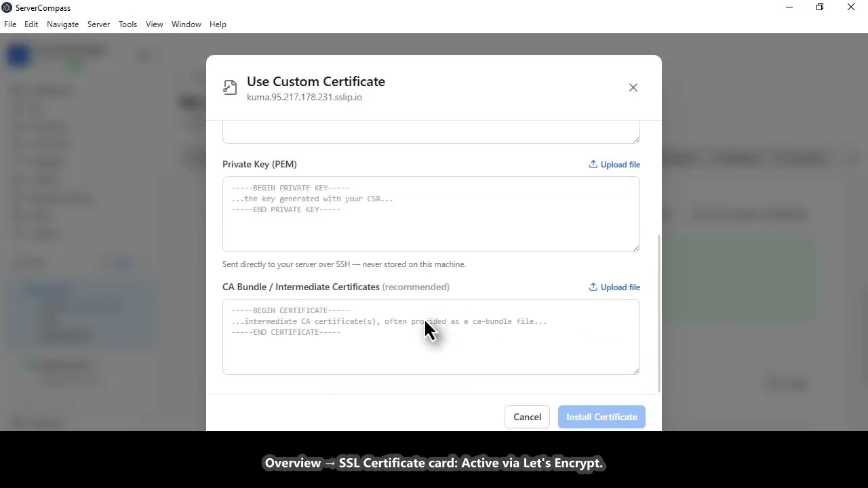
Task: Click the SSH never stored note text
Action: pos(344,264)
